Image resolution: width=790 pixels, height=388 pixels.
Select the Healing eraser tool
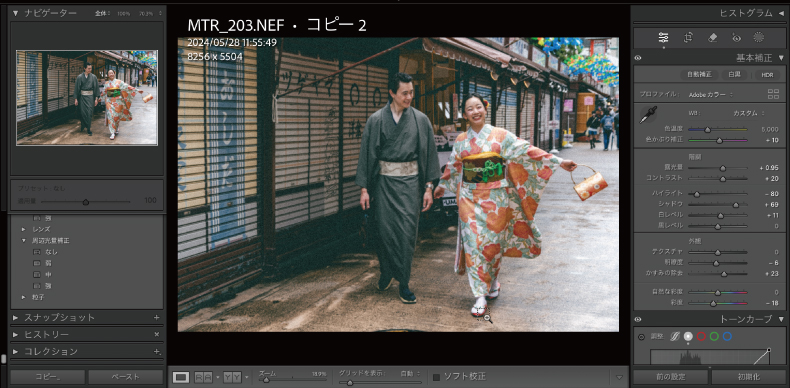point(712,37)
